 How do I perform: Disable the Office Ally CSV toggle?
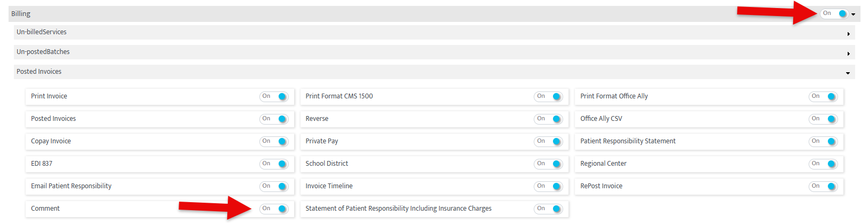824,119
